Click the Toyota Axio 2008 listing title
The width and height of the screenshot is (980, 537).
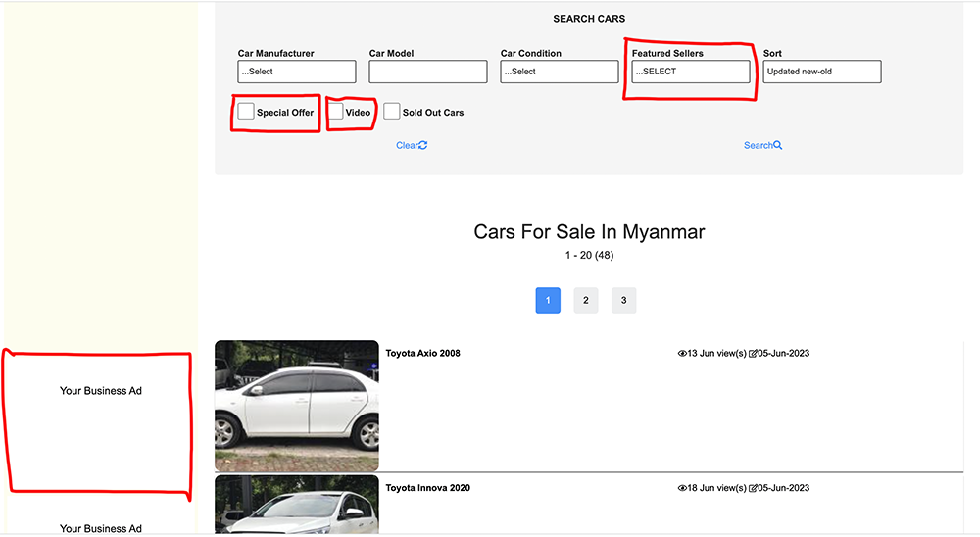click(422, 353)
